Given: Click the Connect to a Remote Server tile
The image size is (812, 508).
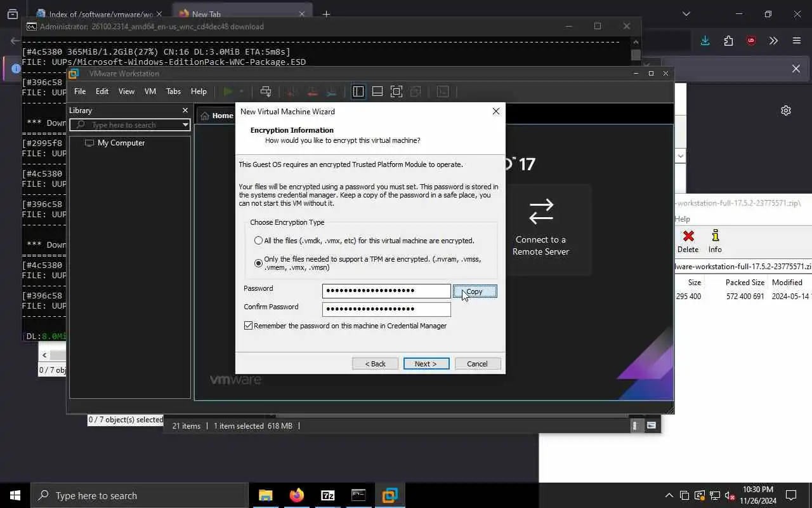Looking at the screenshot, I should point(540,229).
